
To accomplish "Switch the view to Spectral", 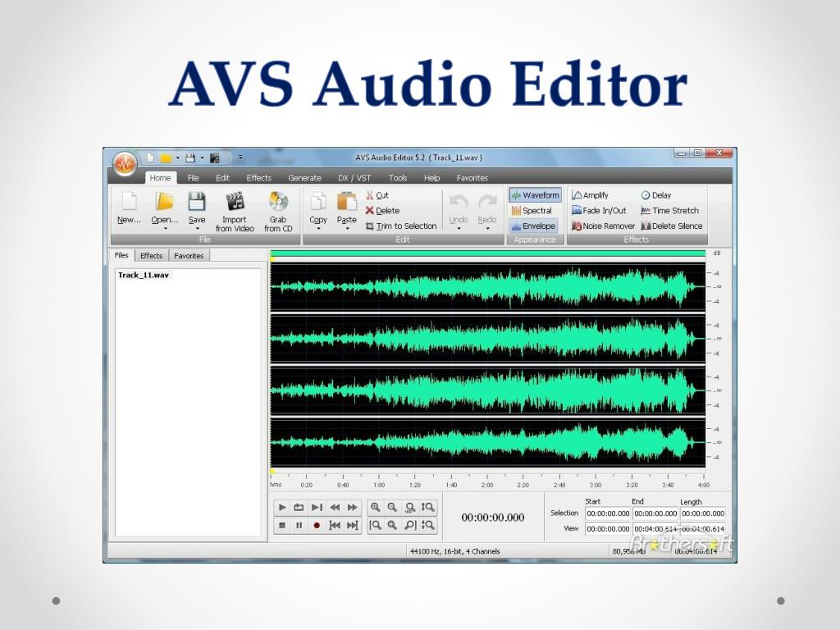I will [x=532, y=211].
